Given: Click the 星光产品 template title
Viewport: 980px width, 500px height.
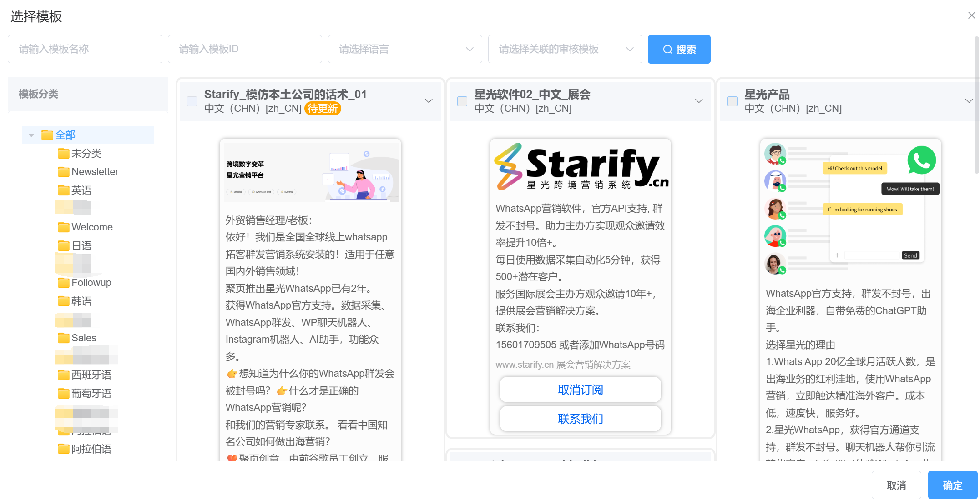Looking at the screenshot, I should [767, 94].
